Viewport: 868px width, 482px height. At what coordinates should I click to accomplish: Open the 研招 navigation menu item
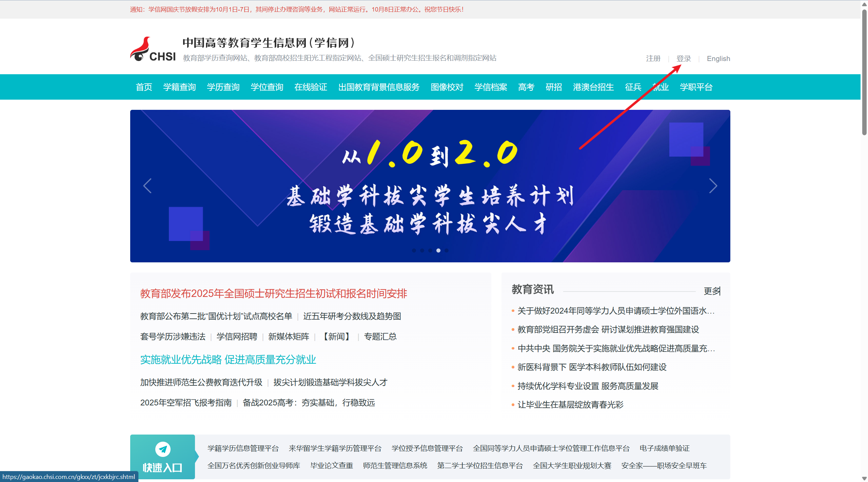pos(554,87)
